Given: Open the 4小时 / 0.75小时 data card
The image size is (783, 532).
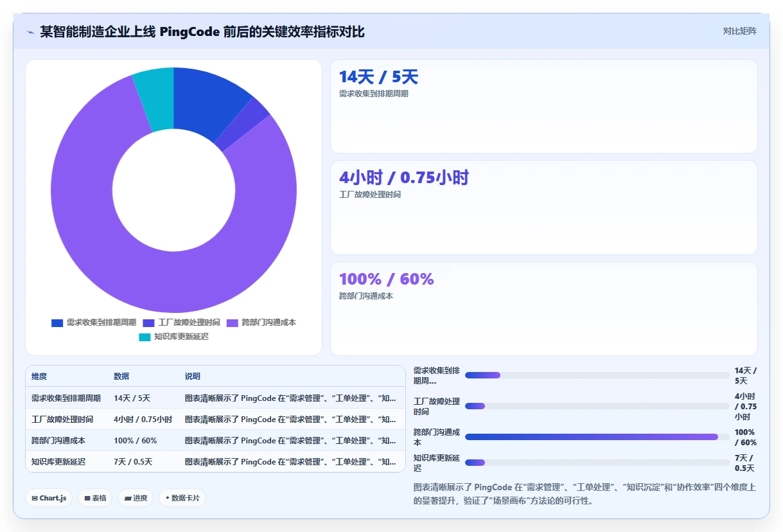Looking at the screenshot, I should pos(543,208).
